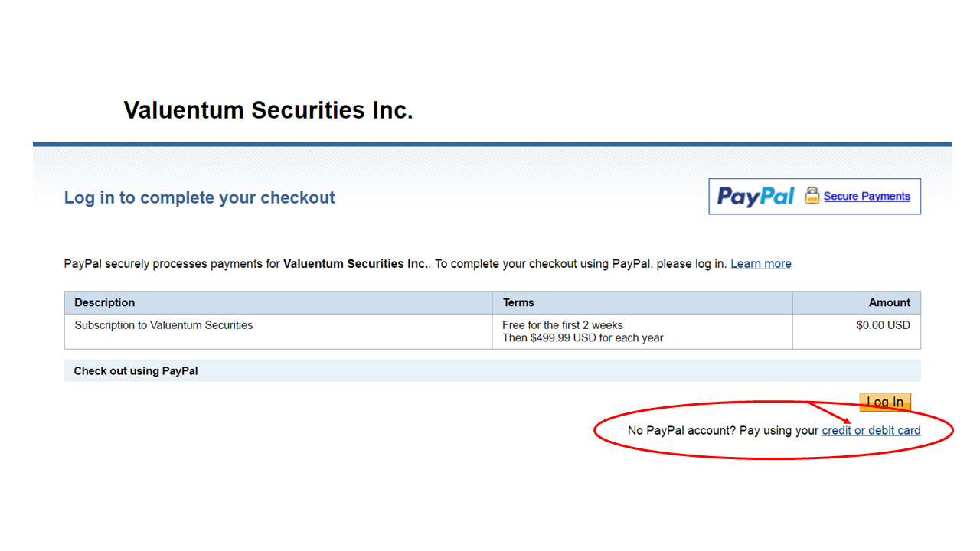The height and width of the screenshot is (551, 980).
Task: Click the blue horizontal divider bar
Action: 492,144
